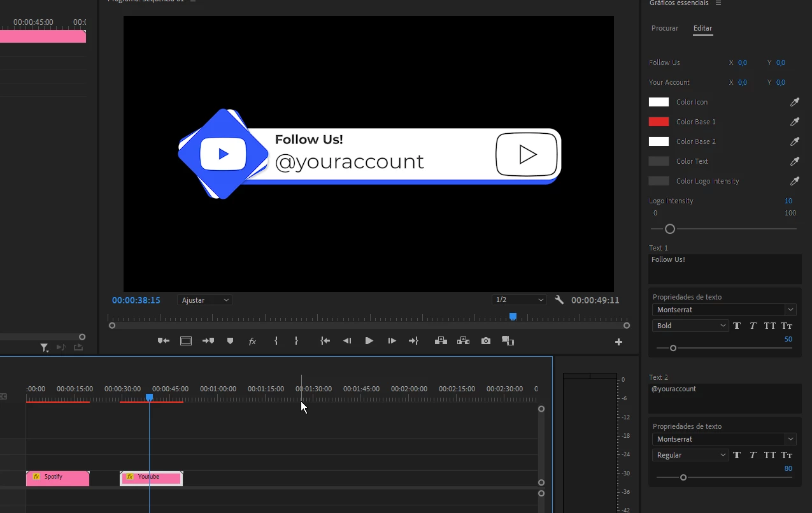Click Logo Intensity slider handle
This screenshot has width=812, height=513.
click(x=669, y=229)
